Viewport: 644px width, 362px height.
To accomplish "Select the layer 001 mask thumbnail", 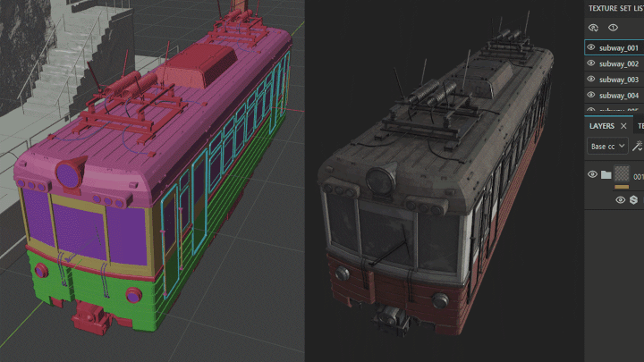I will pyautogui.click(x=622, y=173).
